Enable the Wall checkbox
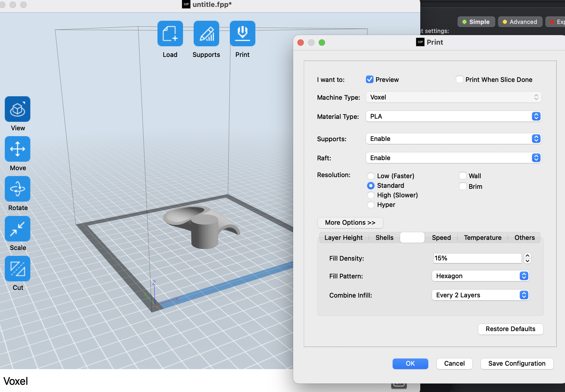565x392 pixels. click(x=463, y=176)
